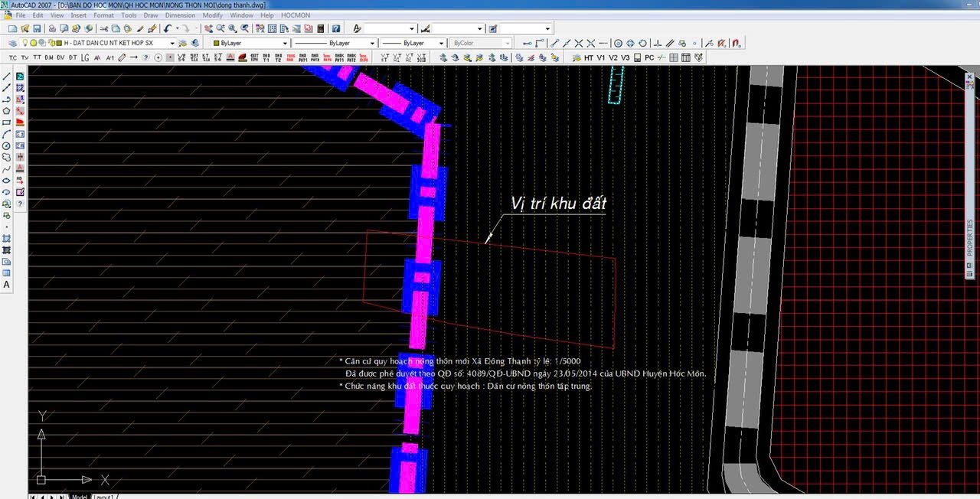
Task: Open the HOCMON custom menu
Action: (x=295, y=15)
